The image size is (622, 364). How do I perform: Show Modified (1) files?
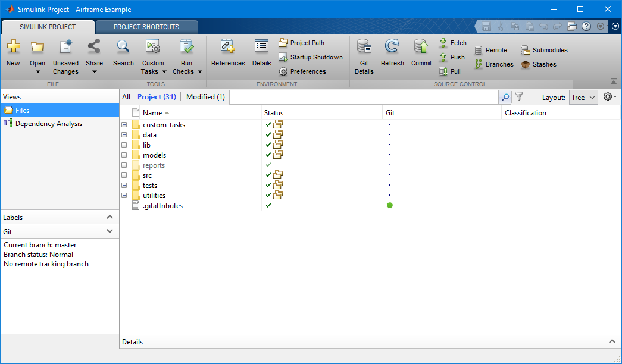[x=205, y=97]
